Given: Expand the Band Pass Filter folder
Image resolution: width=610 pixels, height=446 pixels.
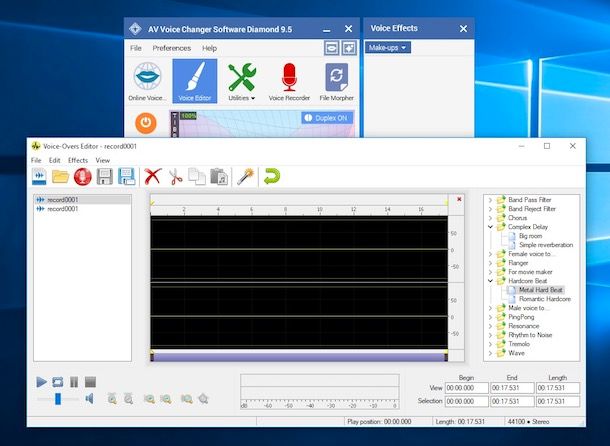Looking at the screenshot, I should (490, 200).
